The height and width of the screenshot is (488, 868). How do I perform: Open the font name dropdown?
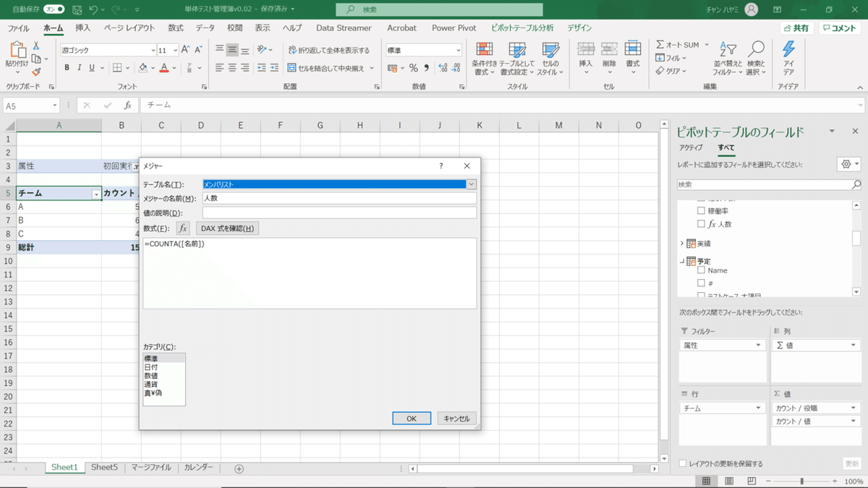pos(153,51)
